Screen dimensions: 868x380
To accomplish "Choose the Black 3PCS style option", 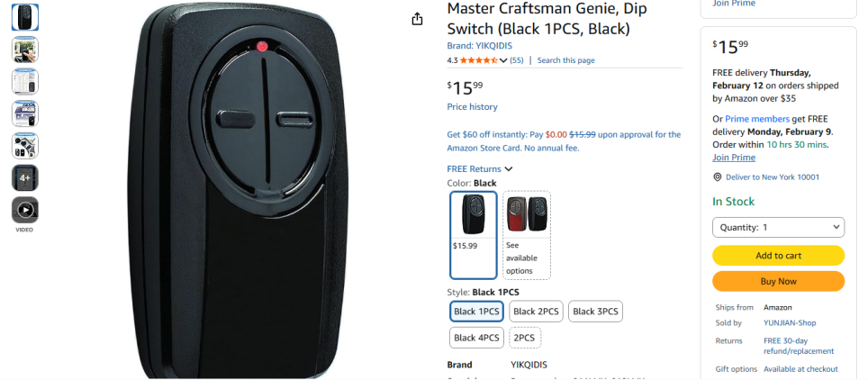I will (x=595, y=312).
